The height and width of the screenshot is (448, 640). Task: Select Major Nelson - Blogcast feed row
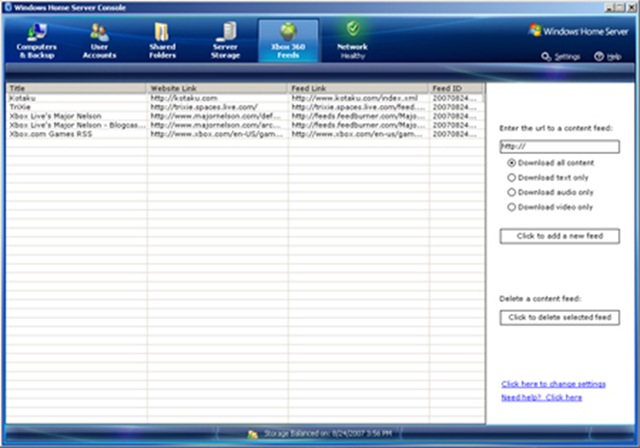tap(245, 125)
